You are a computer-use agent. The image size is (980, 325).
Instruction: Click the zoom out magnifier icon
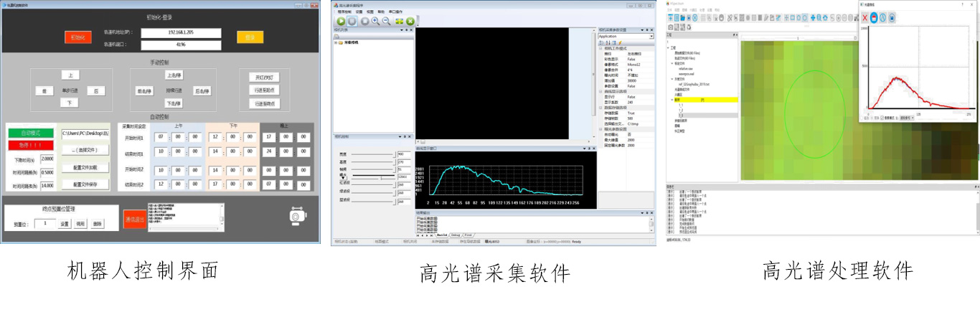(x=386, y=22)
